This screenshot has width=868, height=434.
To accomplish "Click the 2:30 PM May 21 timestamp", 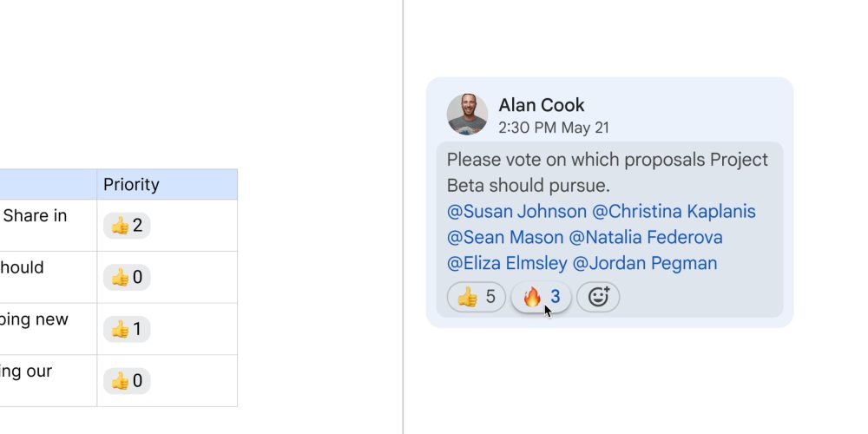I will (554, 128).
